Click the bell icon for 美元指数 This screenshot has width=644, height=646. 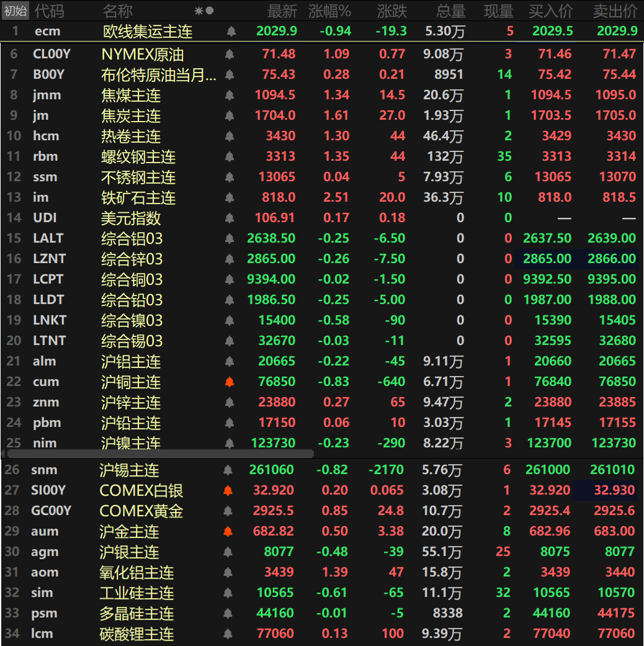[x=229, y=218]
